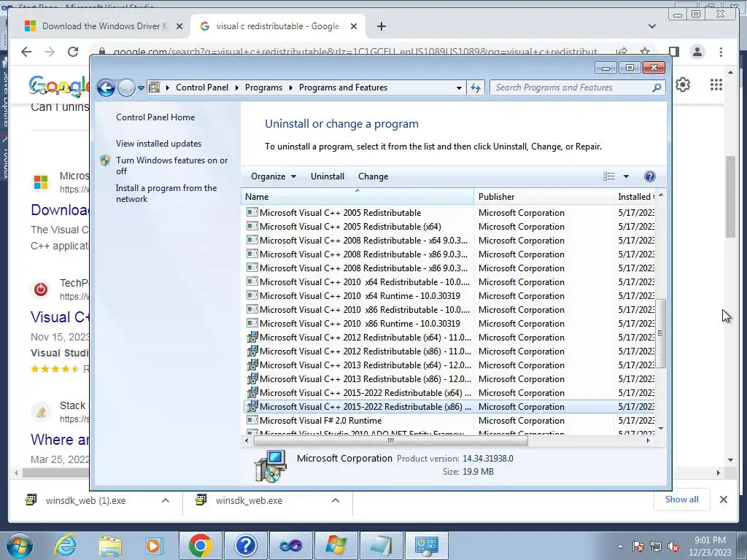Screen dimensions: 747x560
Task: Close the Chrome downloads bar
Action: point(723,499)
